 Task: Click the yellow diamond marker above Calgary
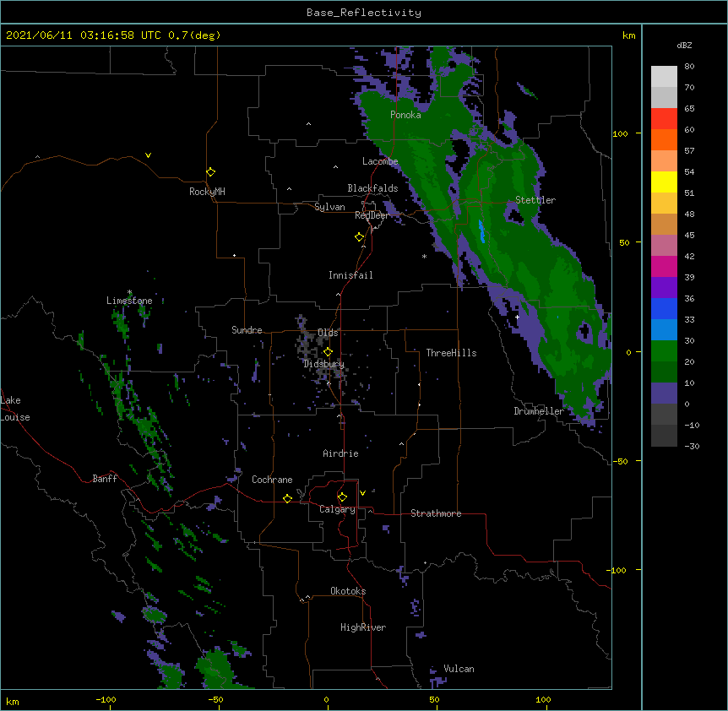[x=342, y=497]
